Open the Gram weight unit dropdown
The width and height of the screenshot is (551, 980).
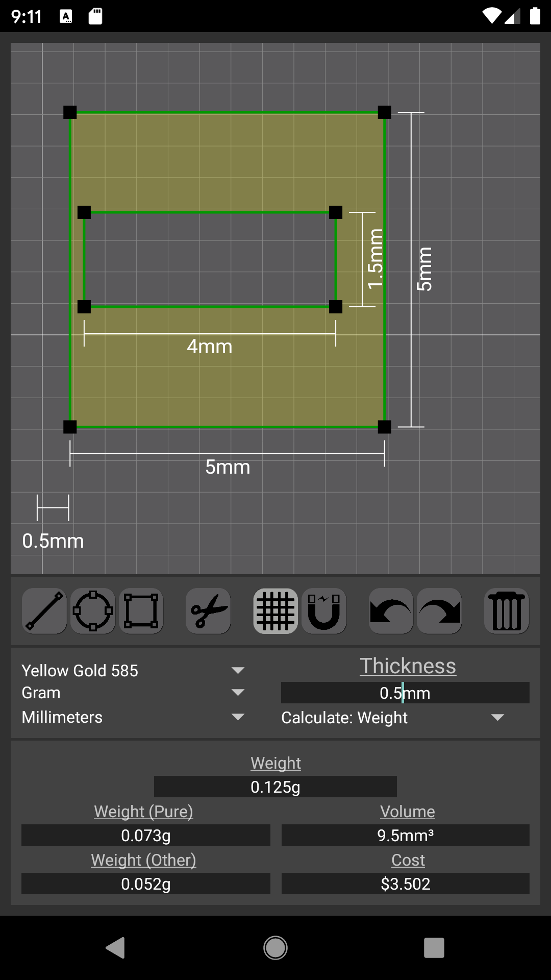[x=134, y=693]
